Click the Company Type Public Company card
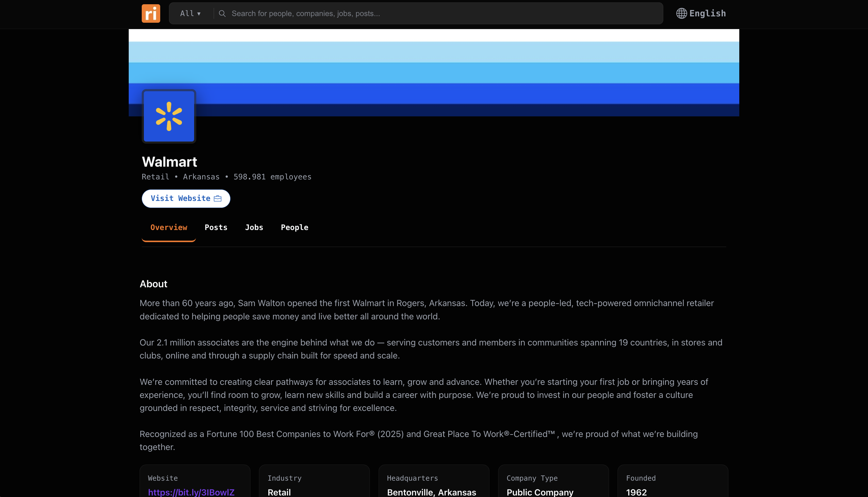This screenshot has width=868, height=497. click(553, 484)
